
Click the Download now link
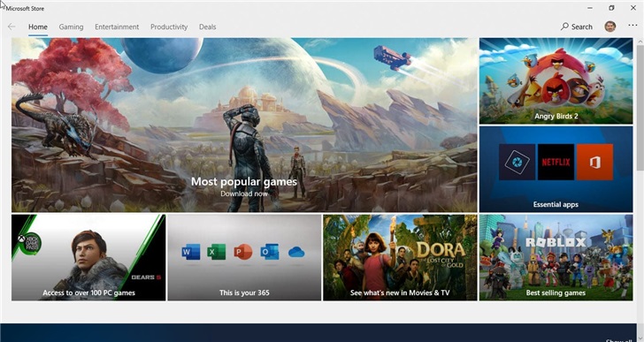(244, 194)
